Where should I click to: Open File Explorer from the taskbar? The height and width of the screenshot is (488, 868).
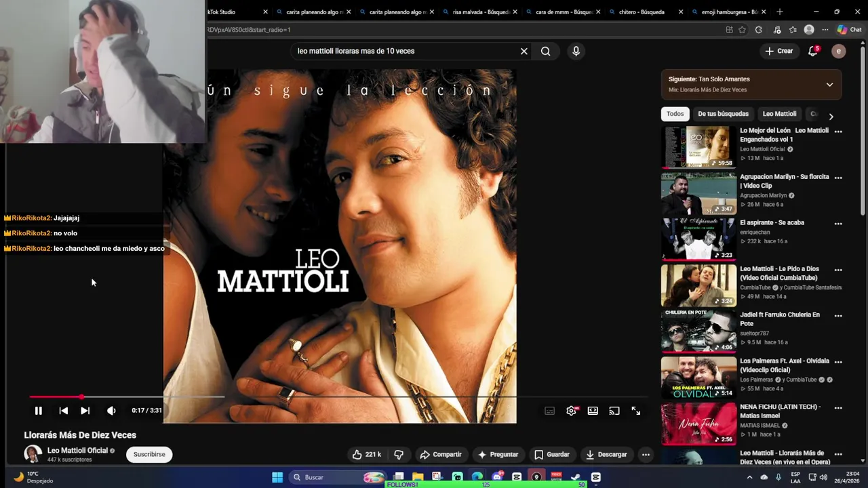[x=418, y=477]
